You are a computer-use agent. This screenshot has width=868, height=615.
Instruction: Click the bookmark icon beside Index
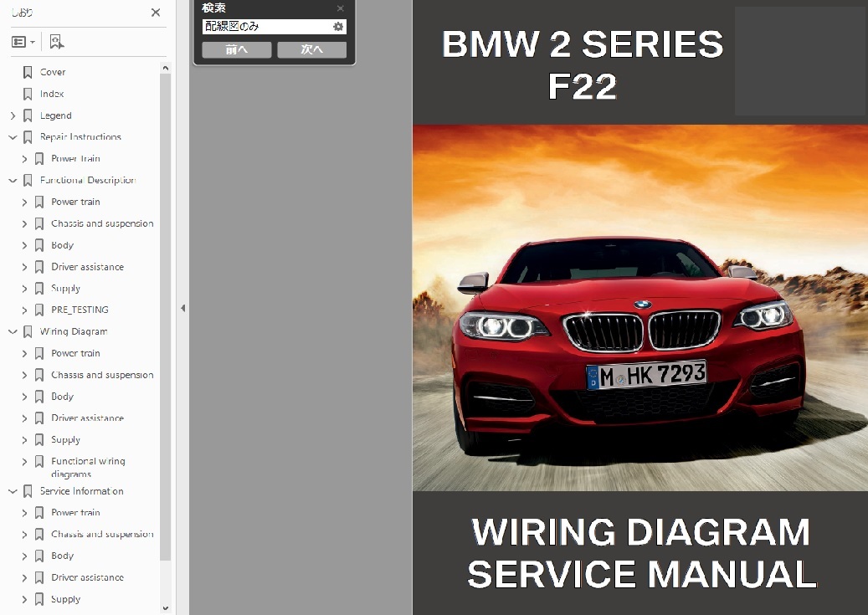point(28,94)
